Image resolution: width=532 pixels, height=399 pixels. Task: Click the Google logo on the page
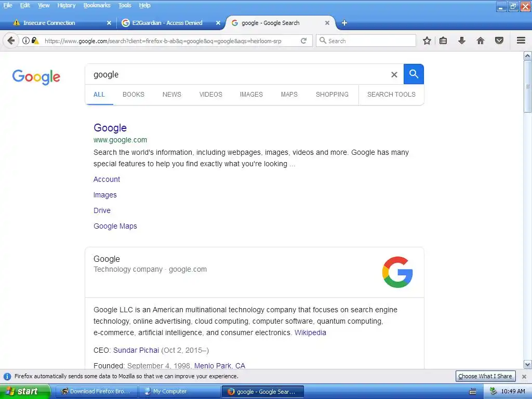pyautogui.click(x=36, y=77)
